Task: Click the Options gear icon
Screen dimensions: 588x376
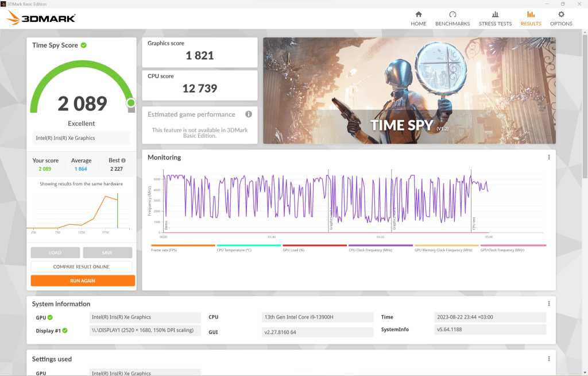Action: 561,14
